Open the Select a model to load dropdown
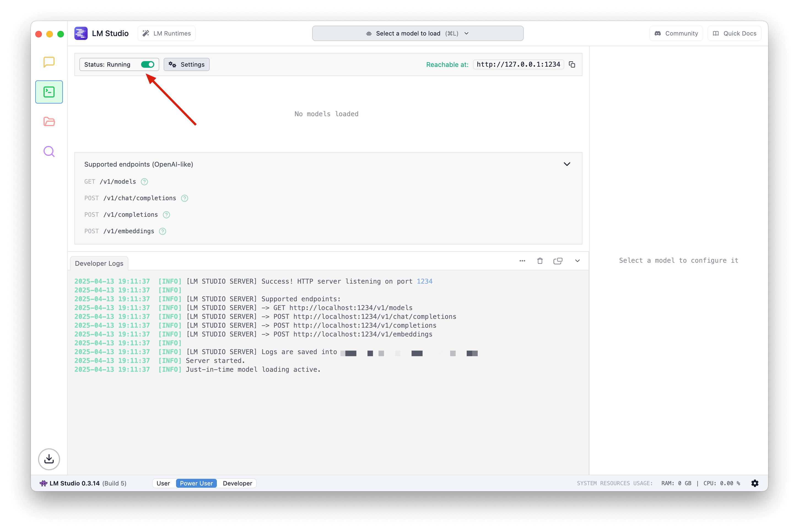The height and width of the screenshot is (532, 799). tap(417, 33)
